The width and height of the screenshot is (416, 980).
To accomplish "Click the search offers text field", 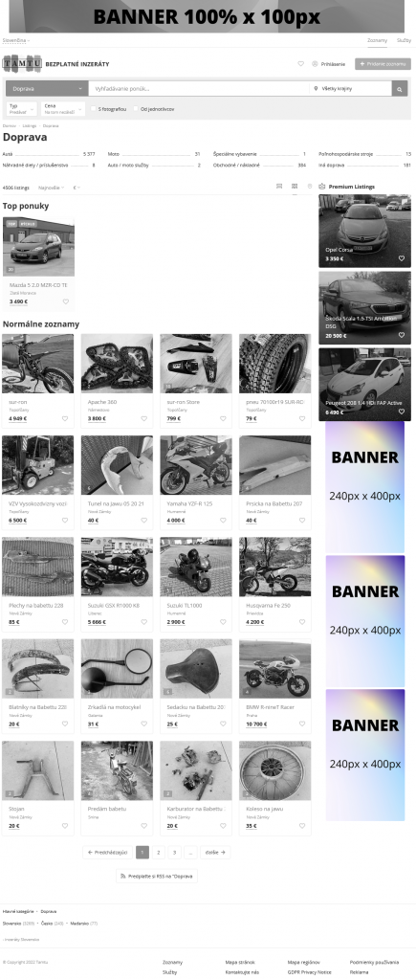I will (x=199, y=89).
